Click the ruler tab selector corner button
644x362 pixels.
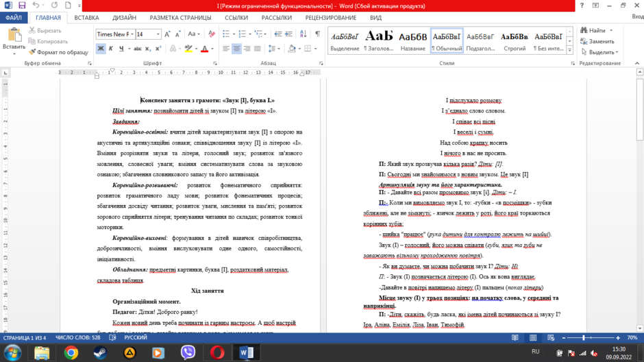(x=5, y=73)
